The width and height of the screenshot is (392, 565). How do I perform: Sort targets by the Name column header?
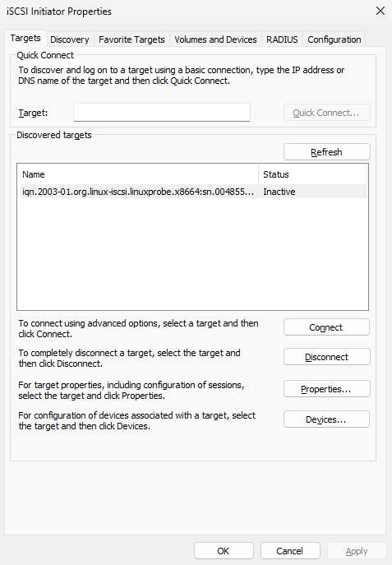point(140,174)
